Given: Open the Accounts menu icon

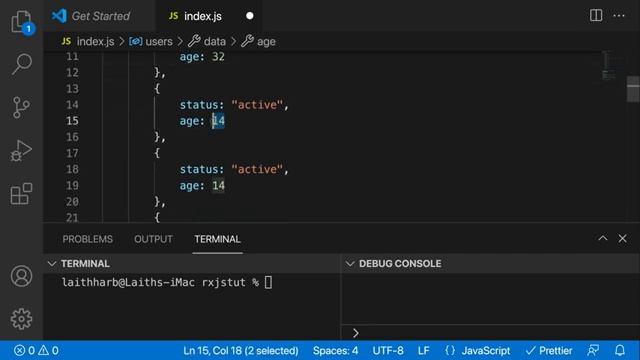Looking at the screenshot, I should [x=21, y=276].
